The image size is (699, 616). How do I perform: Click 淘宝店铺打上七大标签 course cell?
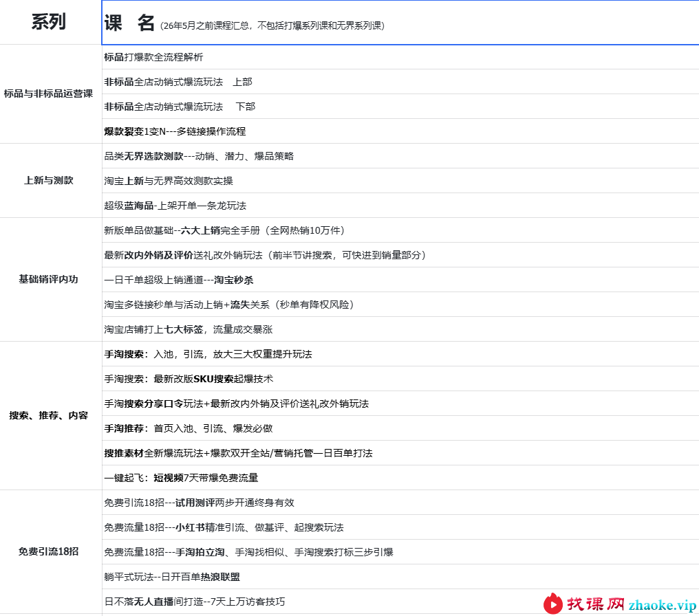tap(400, 329)
